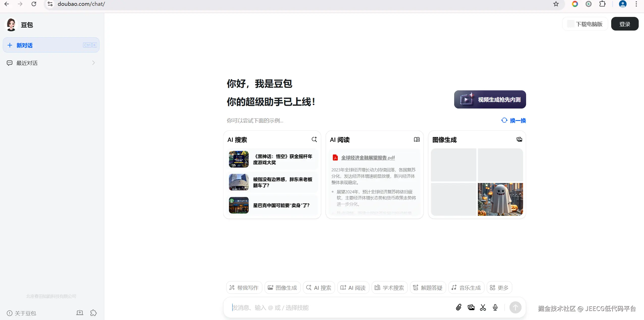The width and height of the screenshot is (644, 320).
Task: Open the ghost Halloween generated image thumbnail
Action: tap(500, 199)
